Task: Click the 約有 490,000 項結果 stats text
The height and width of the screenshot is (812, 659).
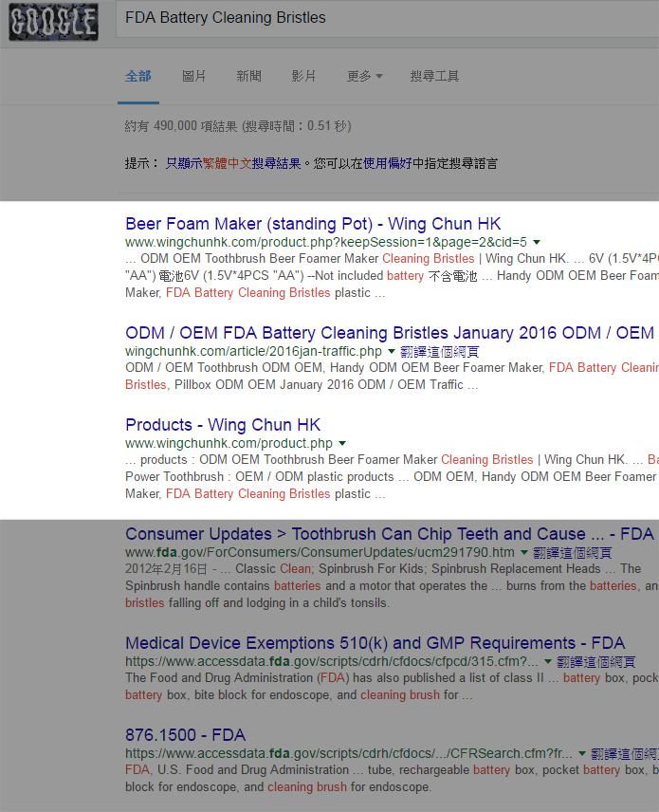Action: (238, 126)
